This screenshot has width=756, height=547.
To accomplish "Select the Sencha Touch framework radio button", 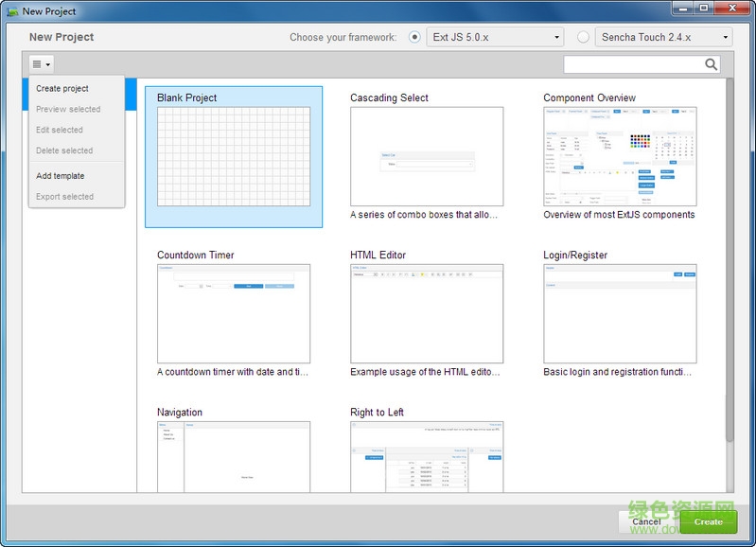I will coord(583,38).
